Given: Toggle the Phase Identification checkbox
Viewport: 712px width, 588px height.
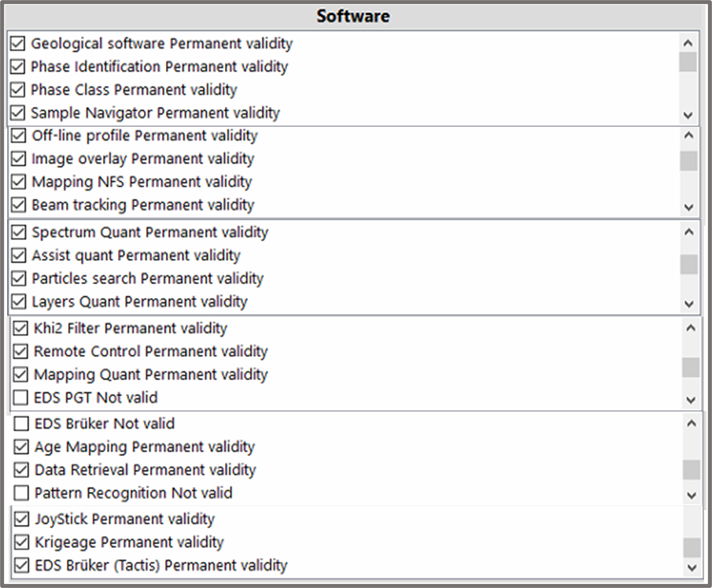Looking at the screenshot, I should click(18, 67).
